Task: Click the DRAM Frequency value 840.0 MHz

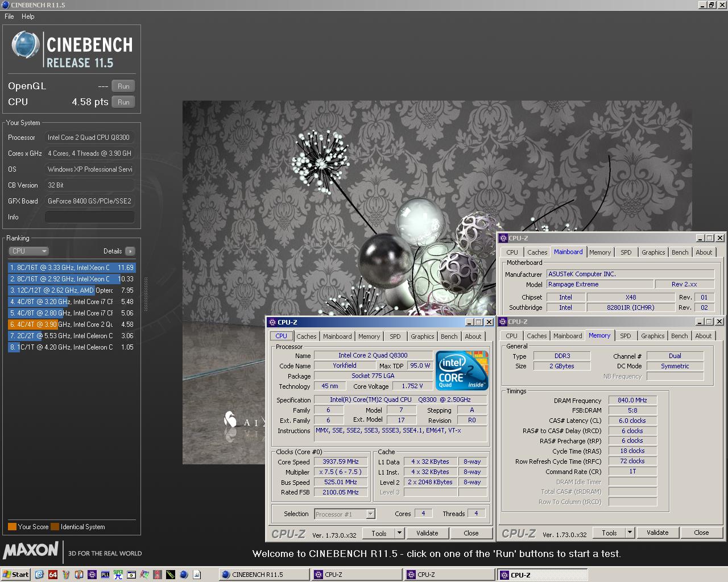Action: pos(632,400)
